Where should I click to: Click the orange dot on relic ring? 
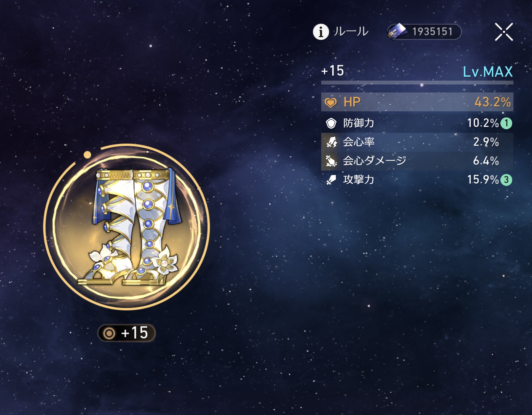tap(87, 155)
